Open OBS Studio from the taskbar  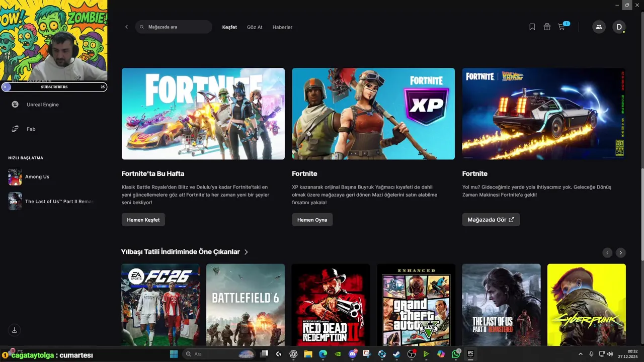(412, 354)
